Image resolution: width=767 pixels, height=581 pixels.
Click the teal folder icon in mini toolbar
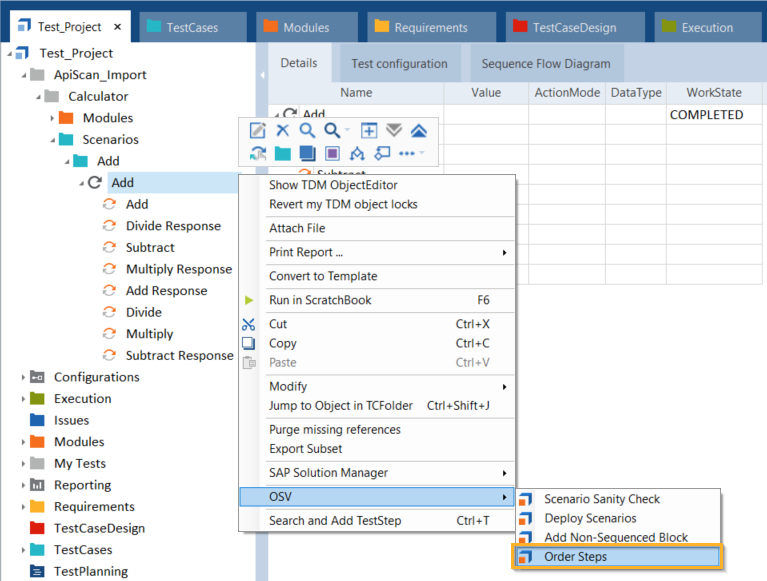point(283,153)
